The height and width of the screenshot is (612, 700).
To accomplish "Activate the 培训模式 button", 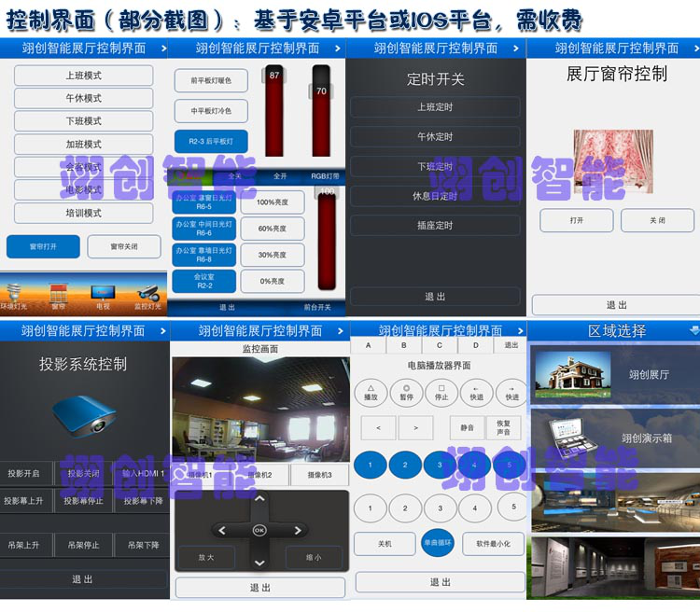I will pos(83,213).
